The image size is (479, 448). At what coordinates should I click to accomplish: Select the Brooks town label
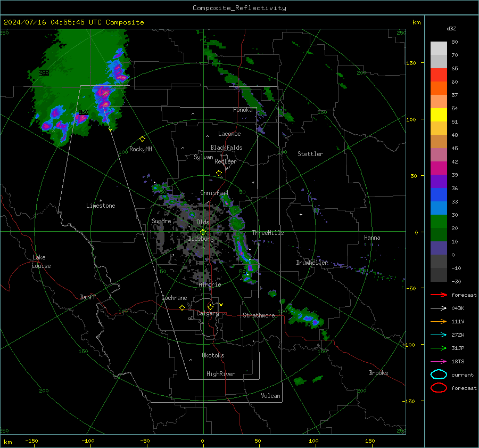[378, 373]
